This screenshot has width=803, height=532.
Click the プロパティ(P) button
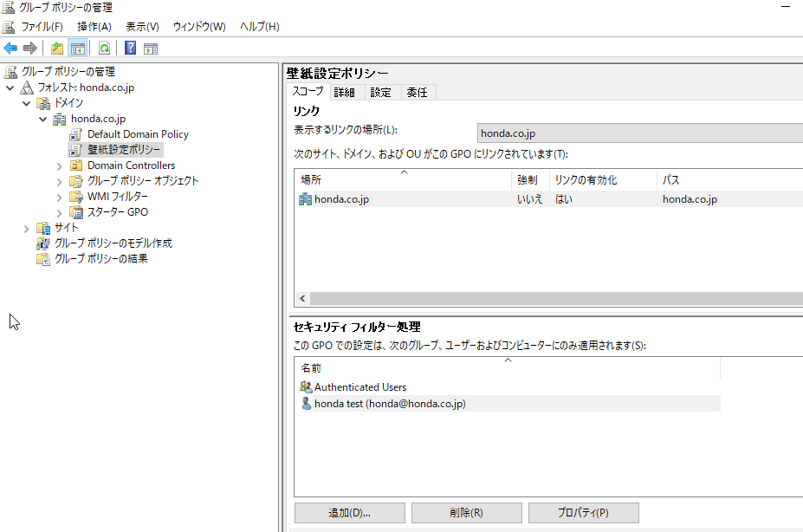583,513
